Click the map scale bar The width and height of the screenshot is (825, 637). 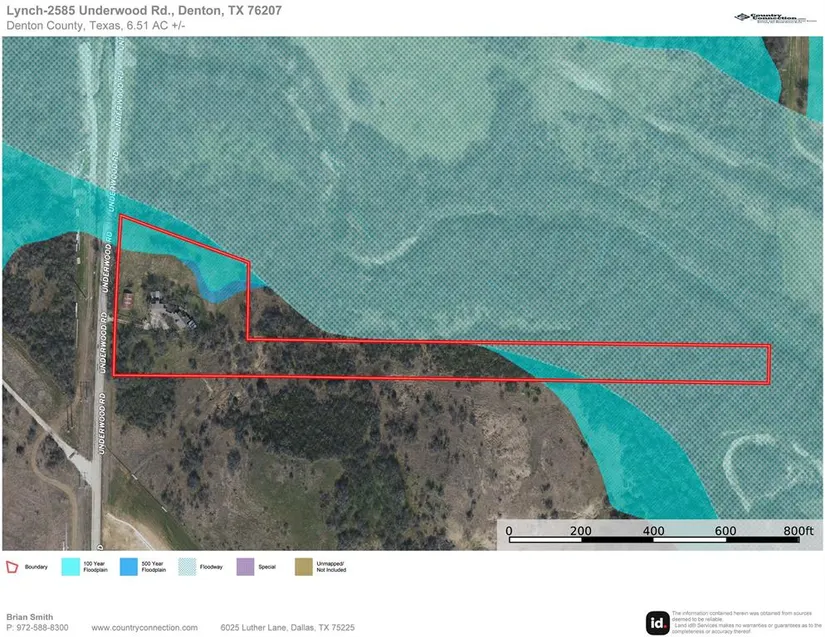[x=654, y=543]
